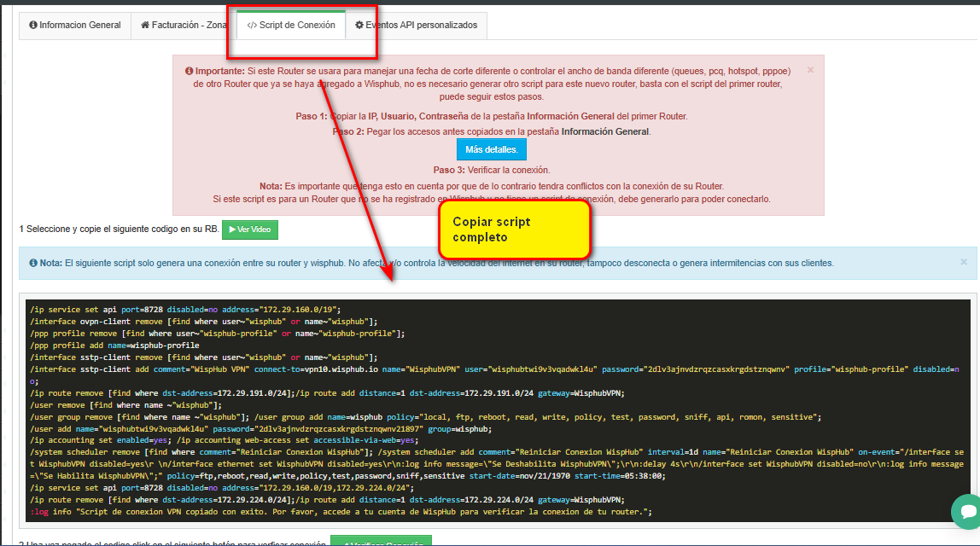Click the code brackets icon on Script tab
This screenshot has height=546, width=980.
tap(252, 26)
